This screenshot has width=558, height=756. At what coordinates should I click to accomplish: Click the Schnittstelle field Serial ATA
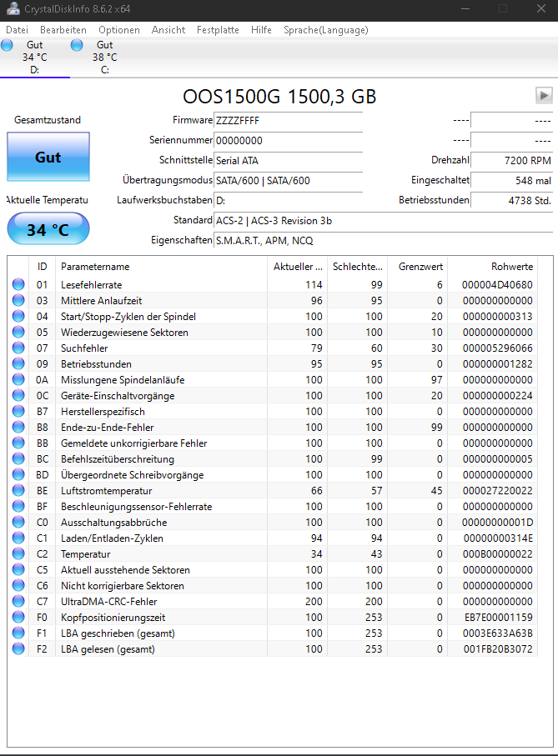pyautogui.click(x=288, y=161)
